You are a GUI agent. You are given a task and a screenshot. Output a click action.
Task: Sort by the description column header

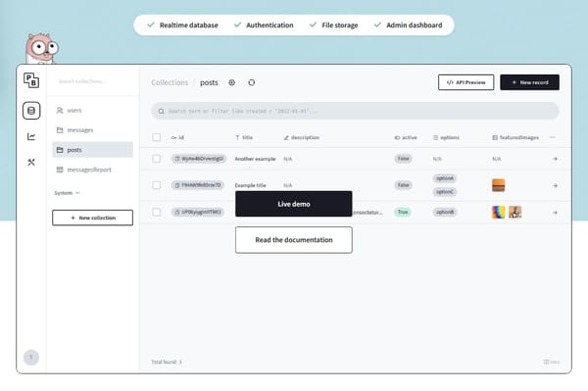(x=302, y=137)
